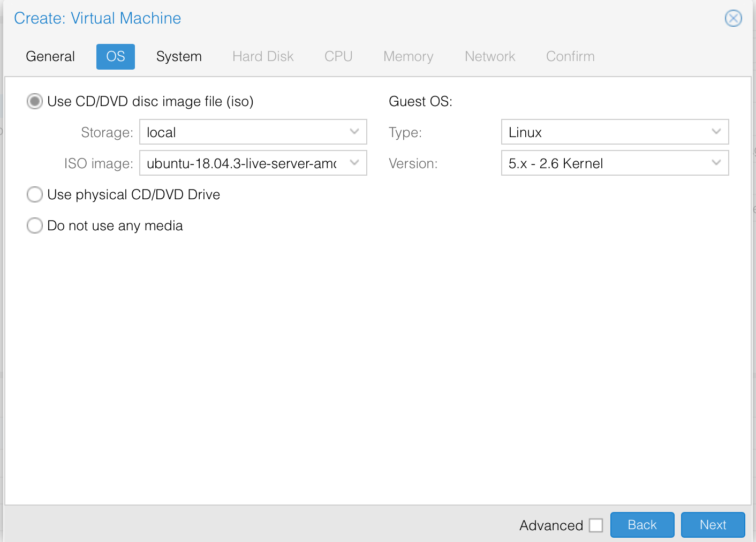The width and height of the screenshot is (756, 542).
Task: Close the Create Virtual Machine dialog
Action: point(733,18)
